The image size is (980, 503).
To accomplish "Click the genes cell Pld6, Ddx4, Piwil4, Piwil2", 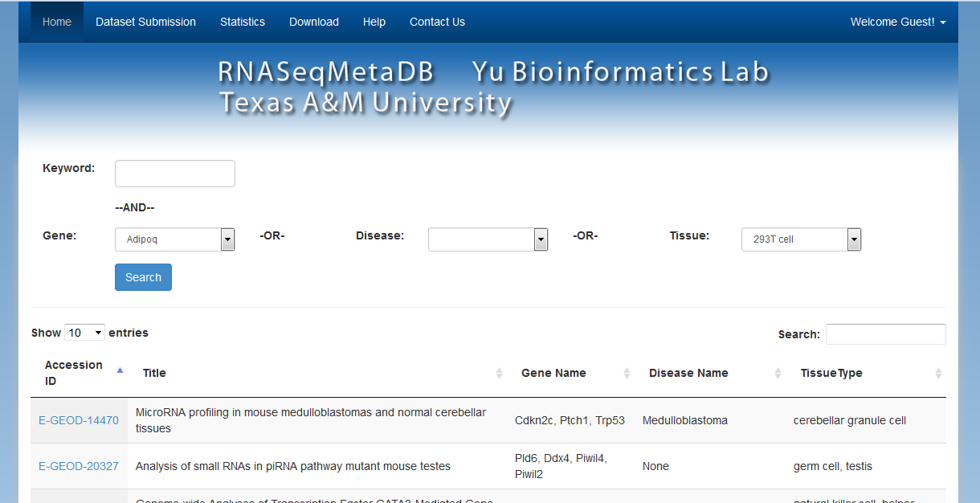I will (561, 466).
